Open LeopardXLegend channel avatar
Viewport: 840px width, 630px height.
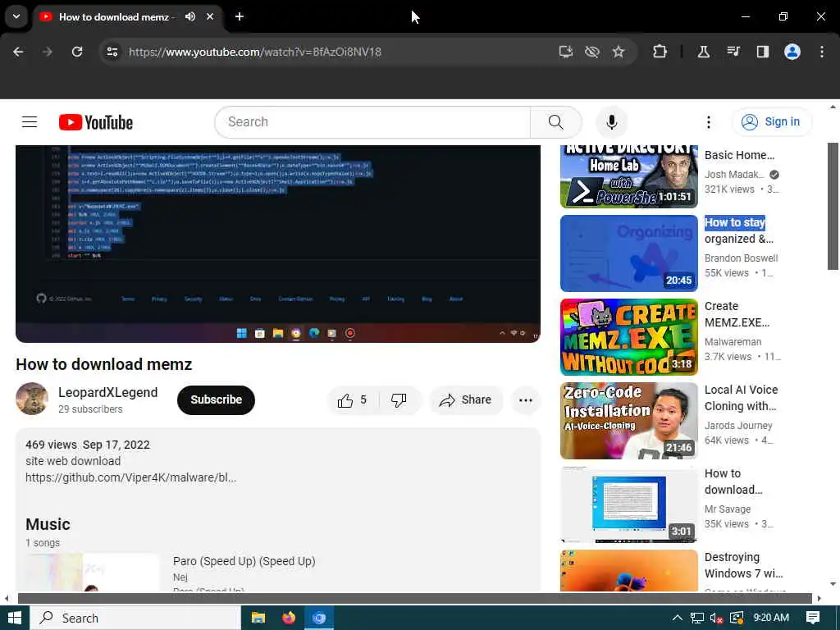click(32, 399)
